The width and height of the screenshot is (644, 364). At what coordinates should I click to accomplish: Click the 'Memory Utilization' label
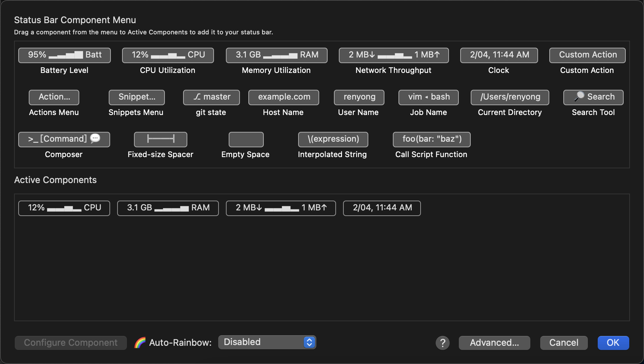[x=276, y=70]
